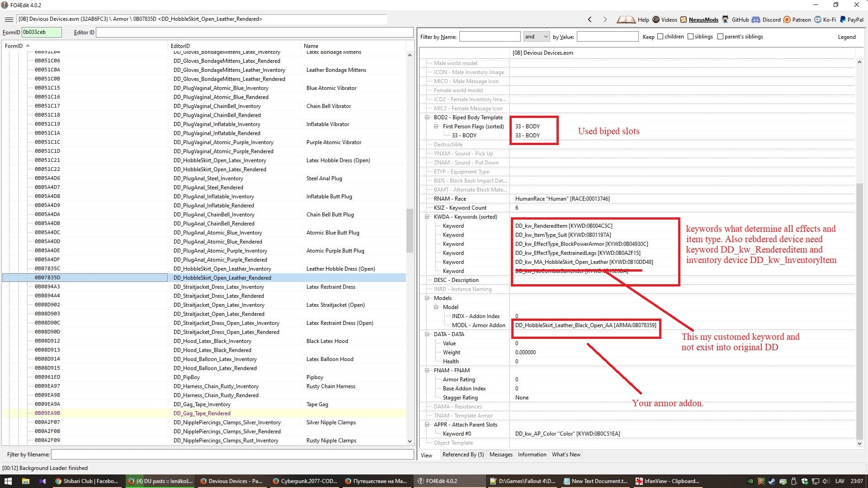Click the Filter by Name field
The width and height of the screenshot is (868, 488).
click(x=490, y=37)
